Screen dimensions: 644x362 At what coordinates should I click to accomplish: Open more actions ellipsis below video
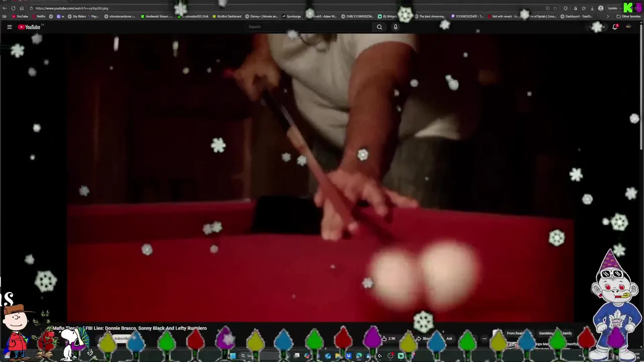pyautogui.click(x=485, y=339)
